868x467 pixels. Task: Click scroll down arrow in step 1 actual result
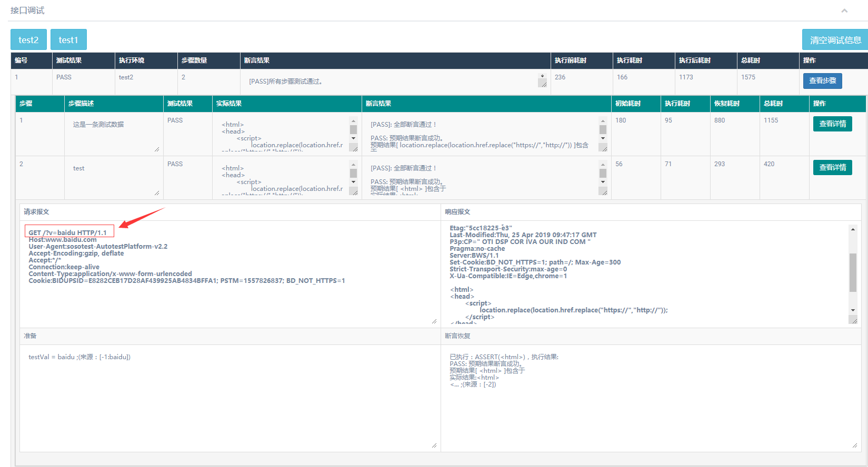click(353, 138)
